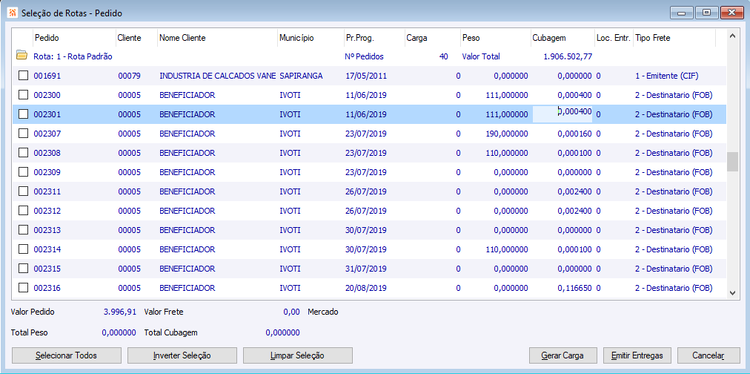Tick the checkbox for pedido 002312
750x374 pixels.
[x=23, y=210]
